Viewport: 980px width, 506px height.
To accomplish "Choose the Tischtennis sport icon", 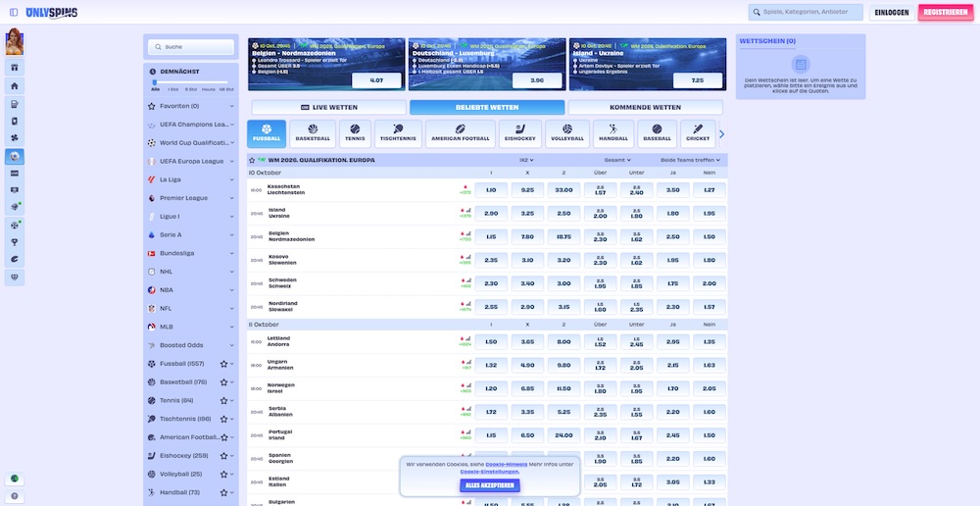I will (x=398, y=133).
